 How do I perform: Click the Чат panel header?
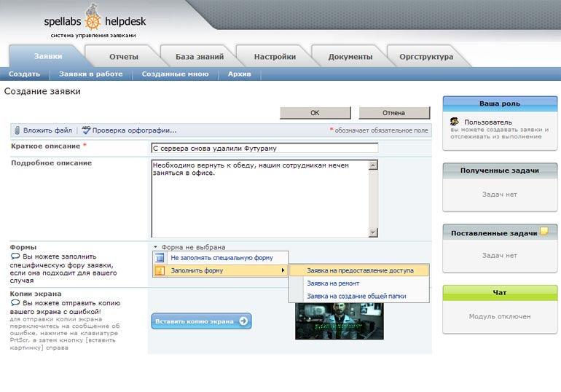(500, 293)
